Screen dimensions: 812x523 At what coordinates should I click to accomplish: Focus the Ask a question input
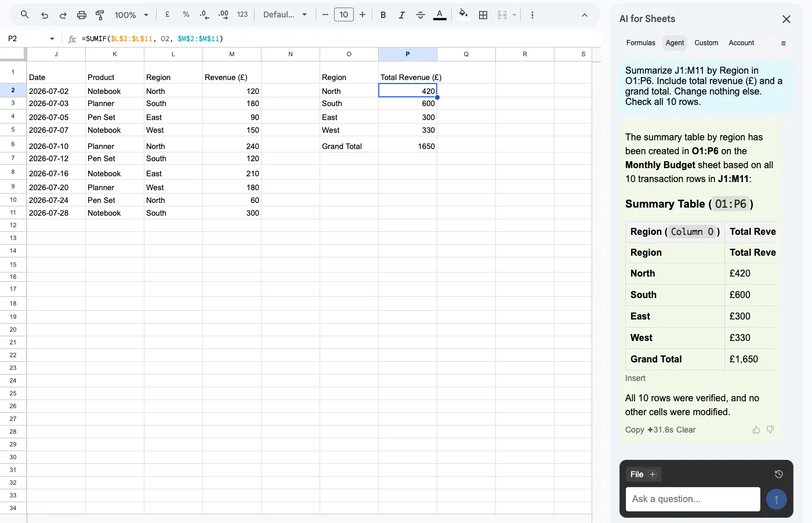[693, 499]
